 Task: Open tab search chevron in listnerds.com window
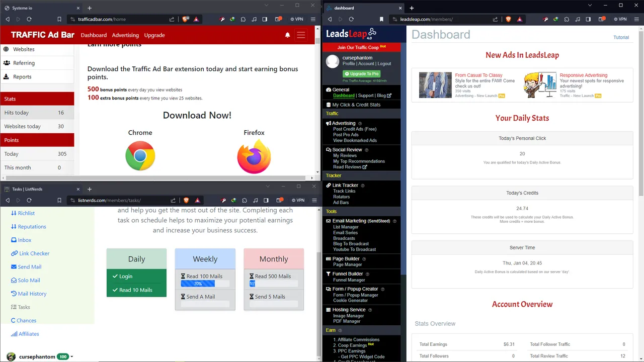268,186
